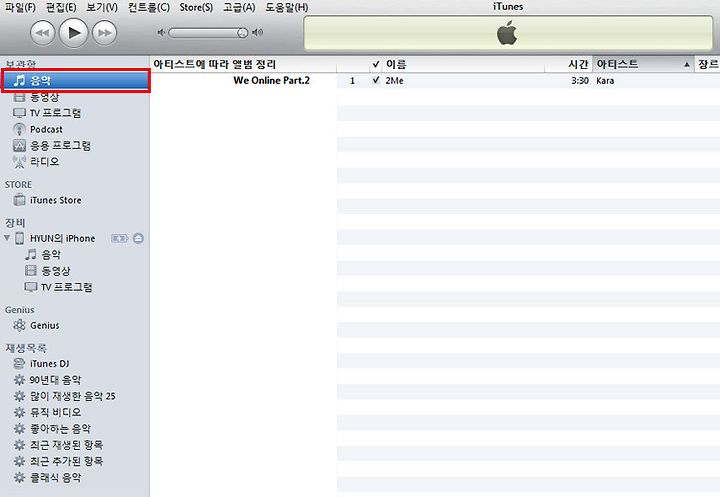Select the 2Me song title
The width and height of the screenshot is (720, 497).
coord(394,81)
